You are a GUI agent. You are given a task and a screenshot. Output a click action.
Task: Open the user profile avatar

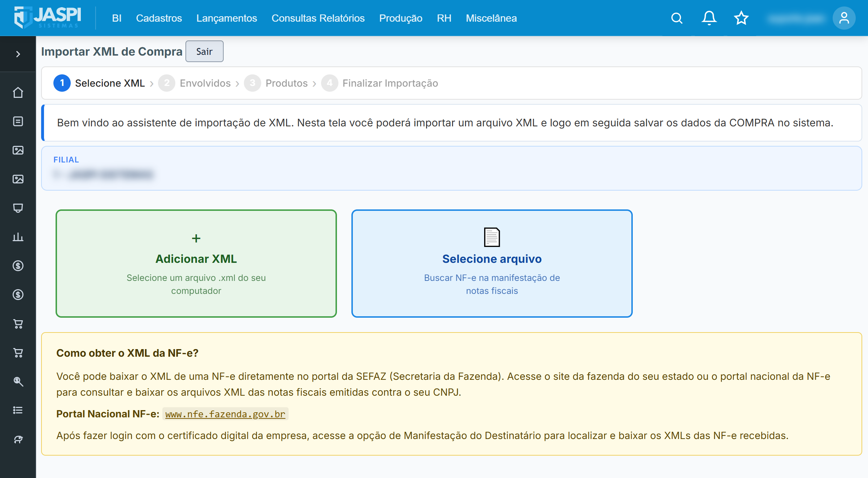844,18
